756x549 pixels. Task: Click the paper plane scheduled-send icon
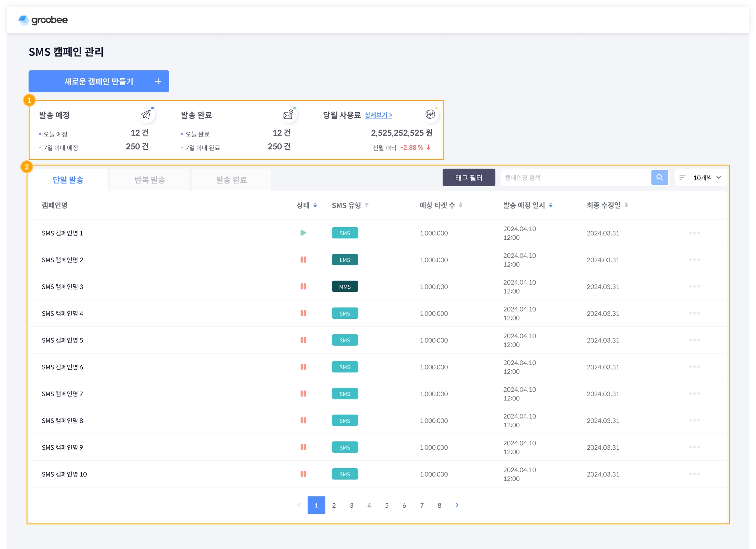[146, 114]
